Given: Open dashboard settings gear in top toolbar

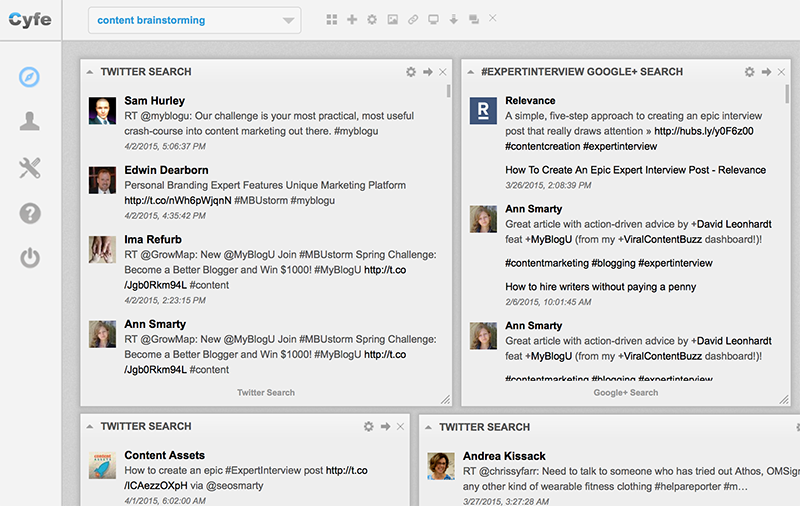Looking at the screenshot, I should [x=372, y=19].
